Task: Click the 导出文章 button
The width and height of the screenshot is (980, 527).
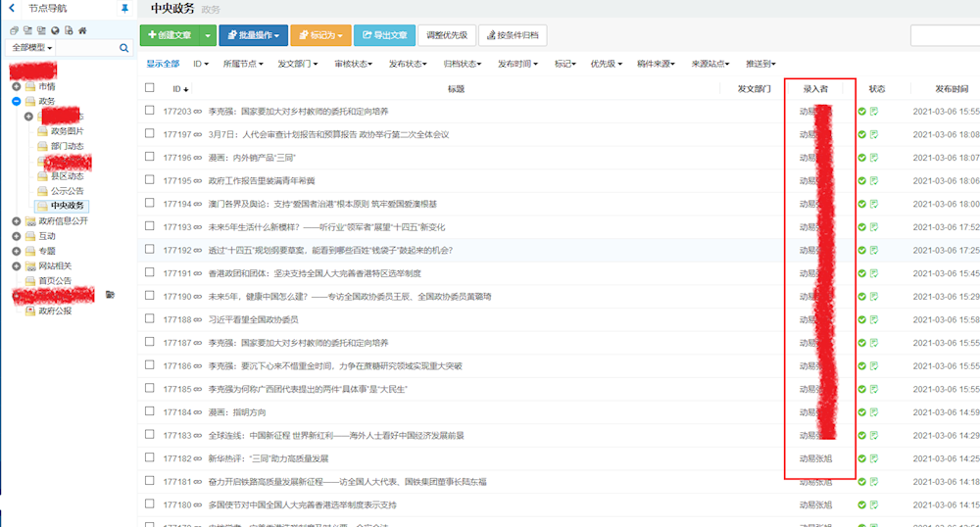Action: (x=384, y=35)
